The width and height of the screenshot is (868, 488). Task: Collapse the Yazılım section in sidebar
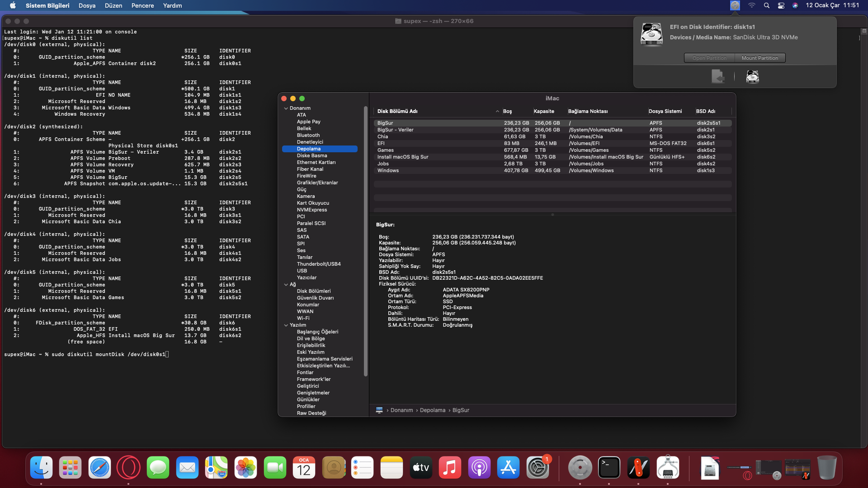click(286, 325)
